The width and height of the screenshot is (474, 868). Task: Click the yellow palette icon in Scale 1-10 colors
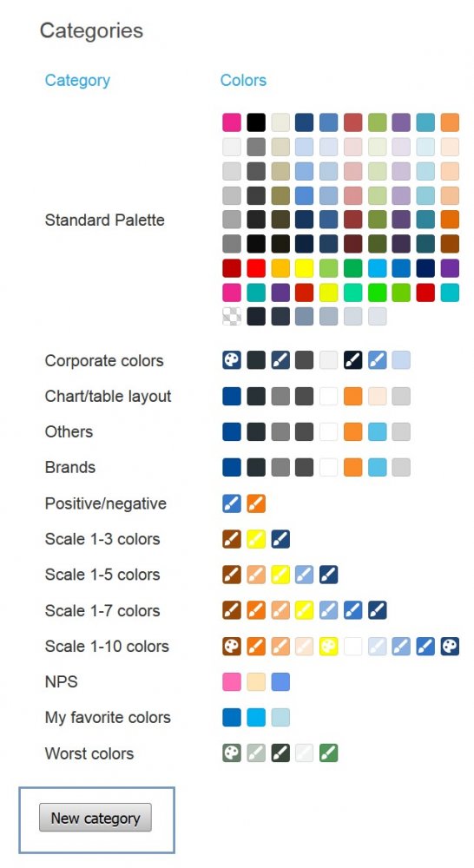tap(328, 646)
